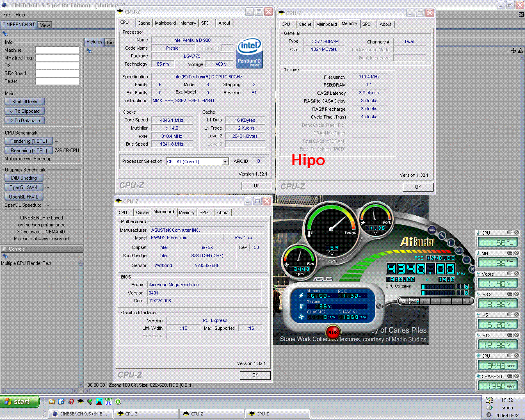This screenshot has width=525, height=420.
Task: Click the Machine input field
Action: (x=57, y=50)
